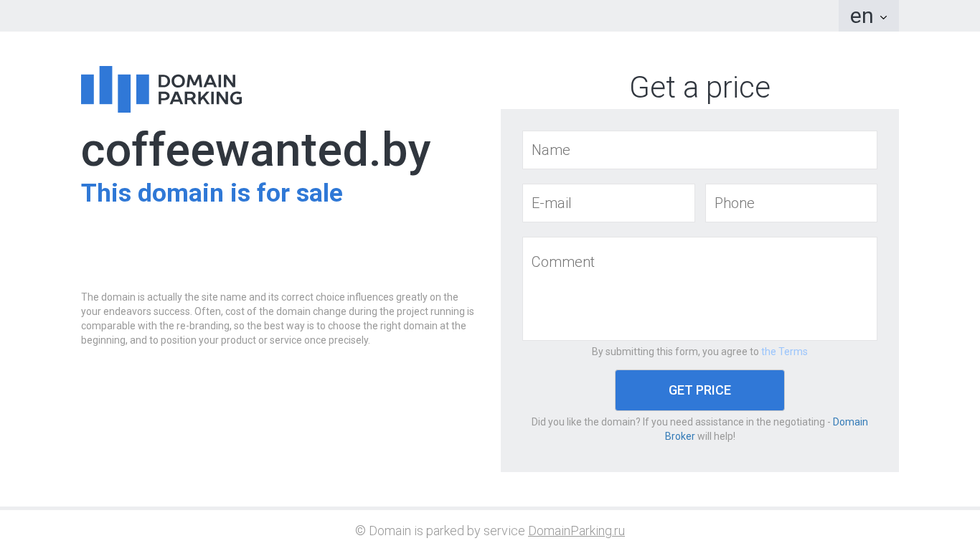Screen dimensions: 980x551
Task: Focus the E-mail input field
Action: [x=608, y=203]
